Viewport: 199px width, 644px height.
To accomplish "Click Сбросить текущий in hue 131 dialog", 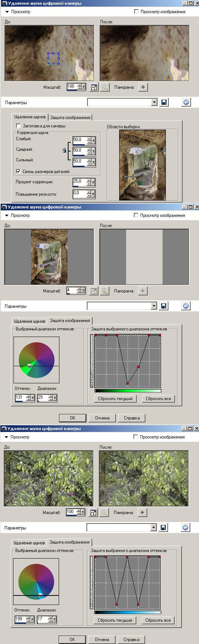I will (x=115, y=399).
